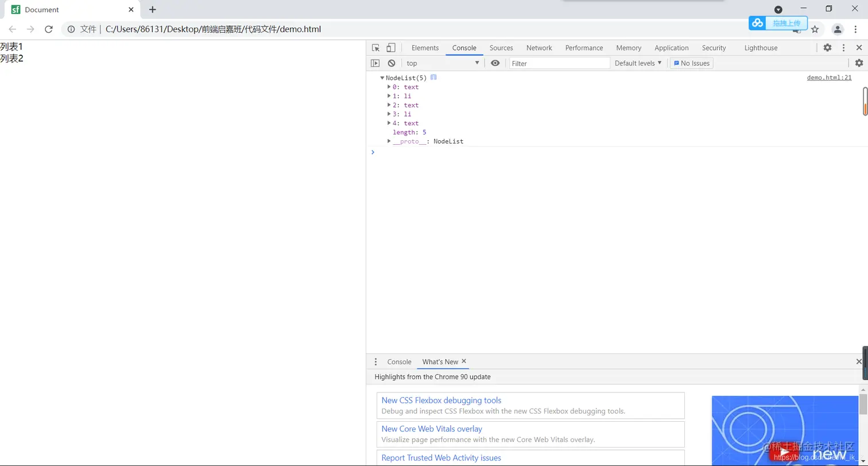Open the Default levels dropdown
868x466 pixels.
click(638, 63)
